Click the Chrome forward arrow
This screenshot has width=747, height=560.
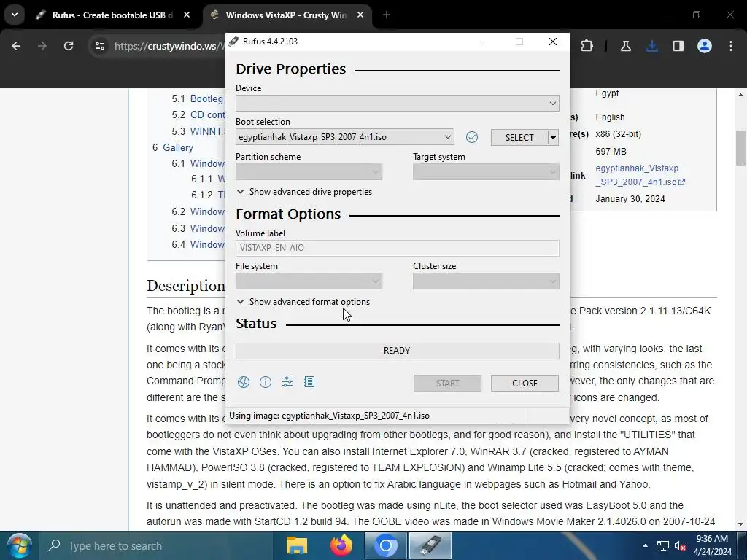42,46
